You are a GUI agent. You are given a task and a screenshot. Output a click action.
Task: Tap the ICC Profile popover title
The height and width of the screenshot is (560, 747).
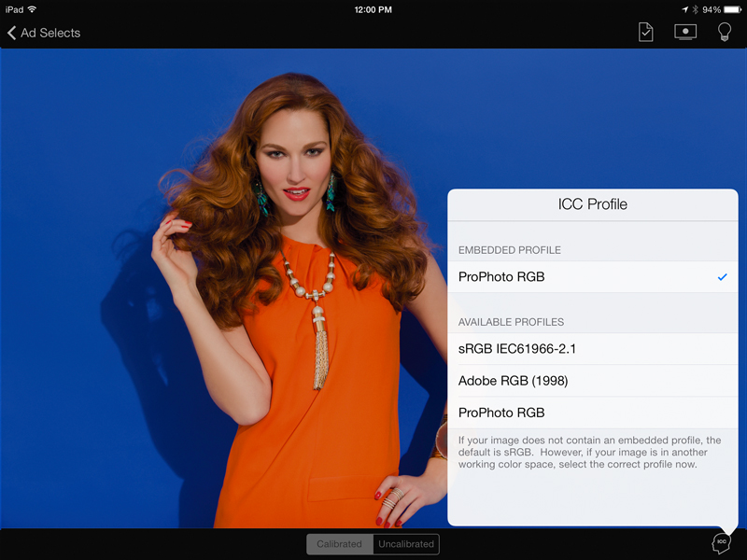[x=593, y=204]
